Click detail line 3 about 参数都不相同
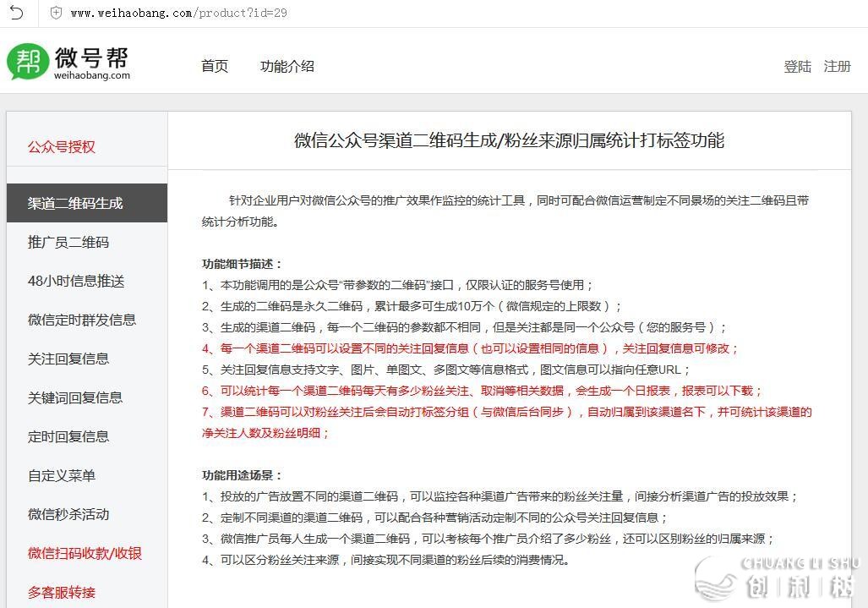This screenshot has width=868, height=608. point(464,327)
